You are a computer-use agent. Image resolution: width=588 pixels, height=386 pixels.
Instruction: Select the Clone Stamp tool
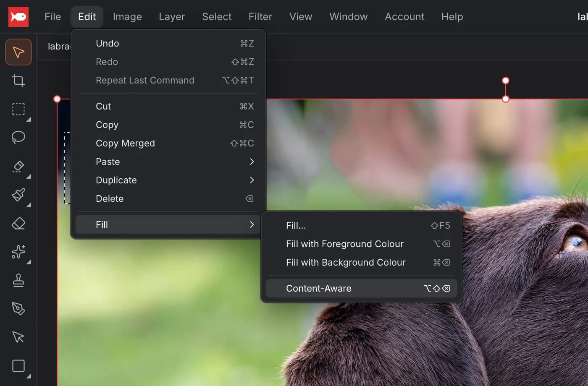18,280
